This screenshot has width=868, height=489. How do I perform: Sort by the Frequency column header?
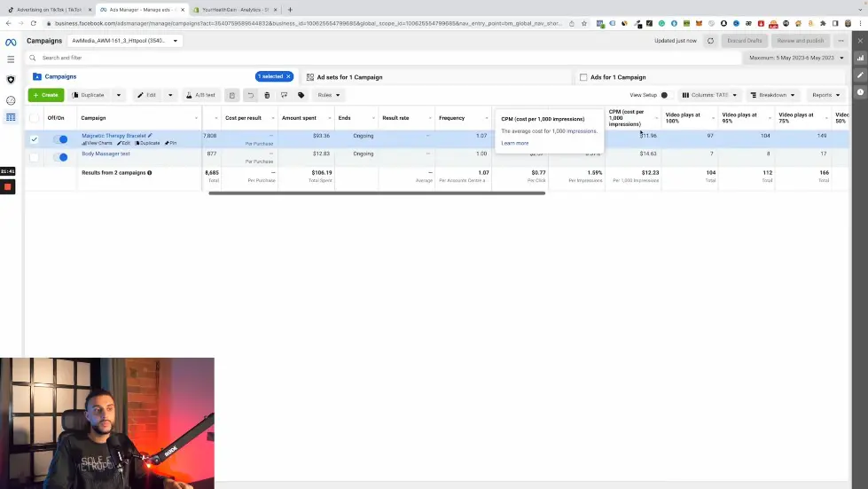451,118
